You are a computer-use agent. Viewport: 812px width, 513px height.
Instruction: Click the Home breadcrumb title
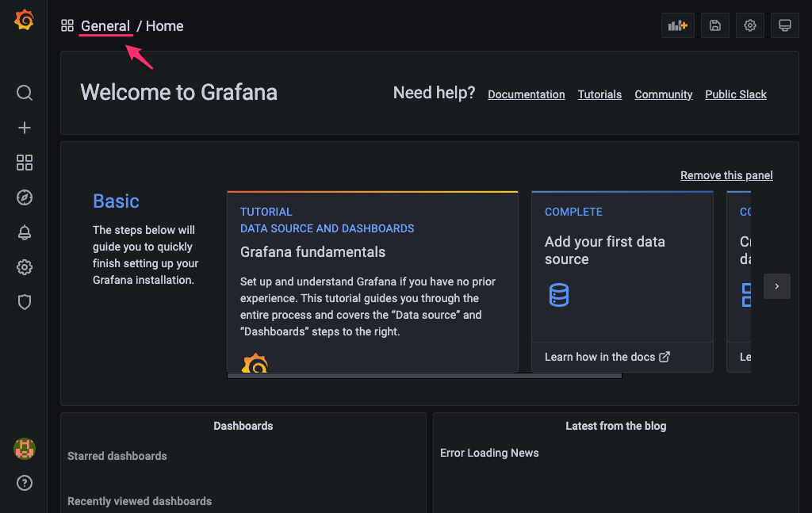[165, 26]
